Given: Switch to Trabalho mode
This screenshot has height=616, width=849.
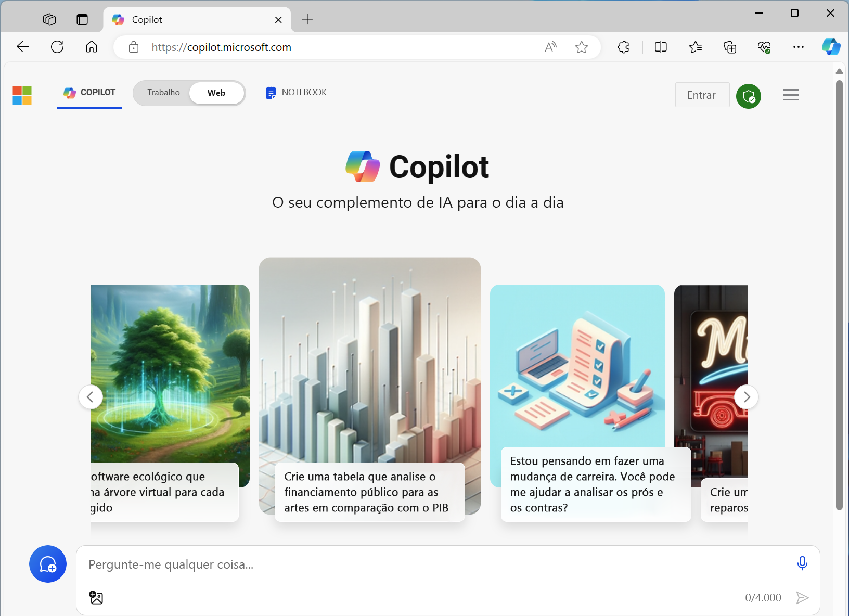Looking at the screenshot, I should pos(163,93).
